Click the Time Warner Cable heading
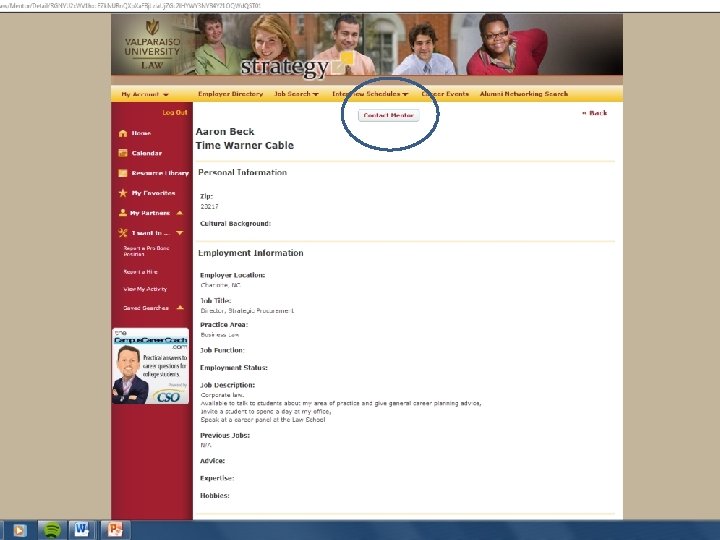The width and height of the screenshot is (720, 540). pos(245,145)
